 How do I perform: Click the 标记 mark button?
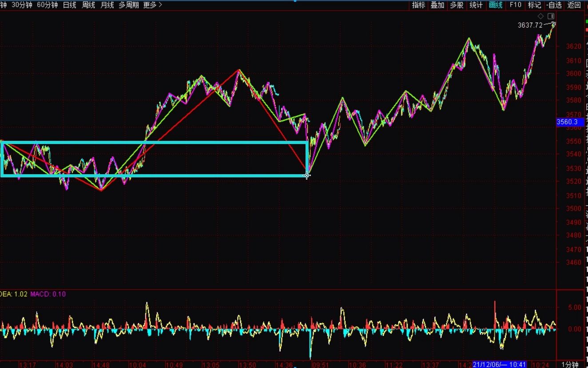(534, 5)
